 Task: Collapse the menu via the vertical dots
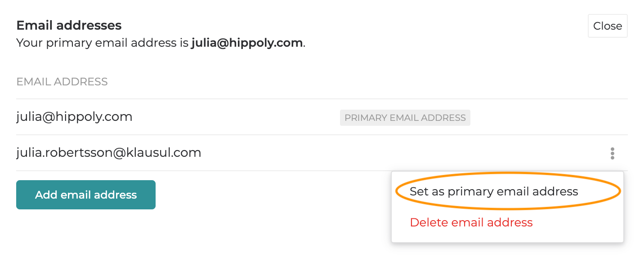click(612, 153)
